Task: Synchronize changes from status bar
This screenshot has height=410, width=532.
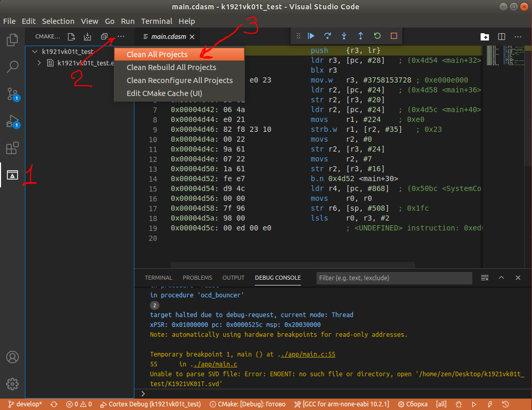Action: pyautogui.click(x=54, y=404)
